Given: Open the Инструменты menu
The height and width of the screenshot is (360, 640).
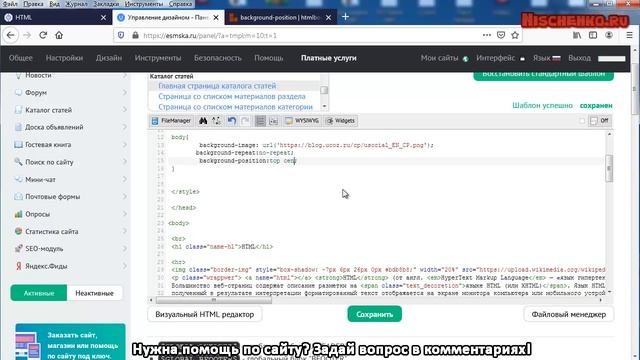Looking at the screenshot, I should tap(158, 58).
